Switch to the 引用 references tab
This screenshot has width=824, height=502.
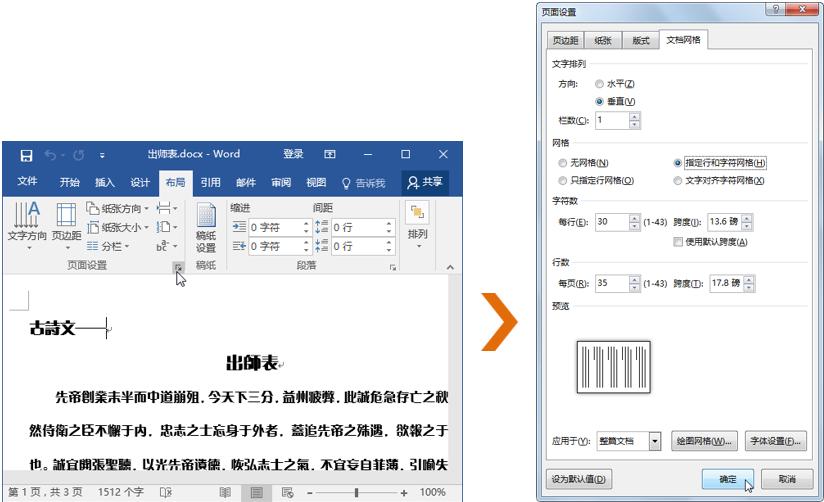click(x=210, y=182)
